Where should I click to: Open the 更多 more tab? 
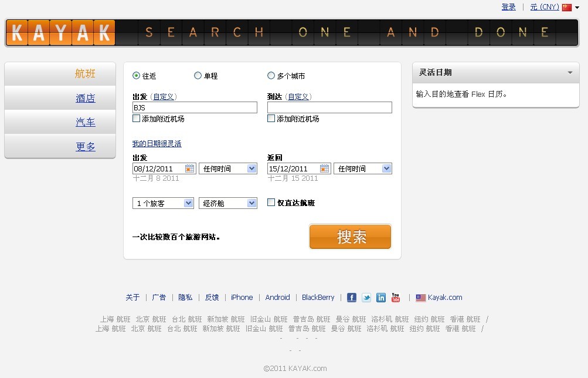86,146
